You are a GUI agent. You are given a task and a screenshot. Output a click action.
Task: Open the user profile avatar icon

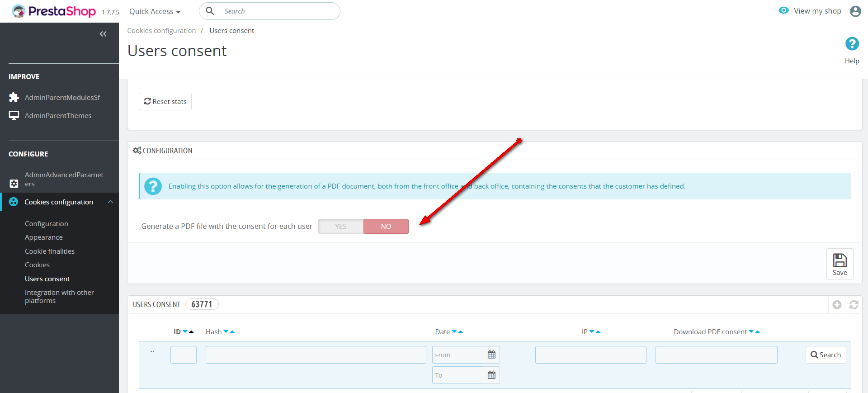tap(855, 11)
